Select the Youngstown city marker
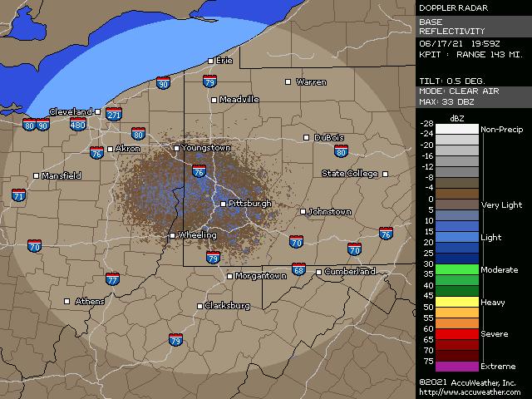 (x=176, y=148)
